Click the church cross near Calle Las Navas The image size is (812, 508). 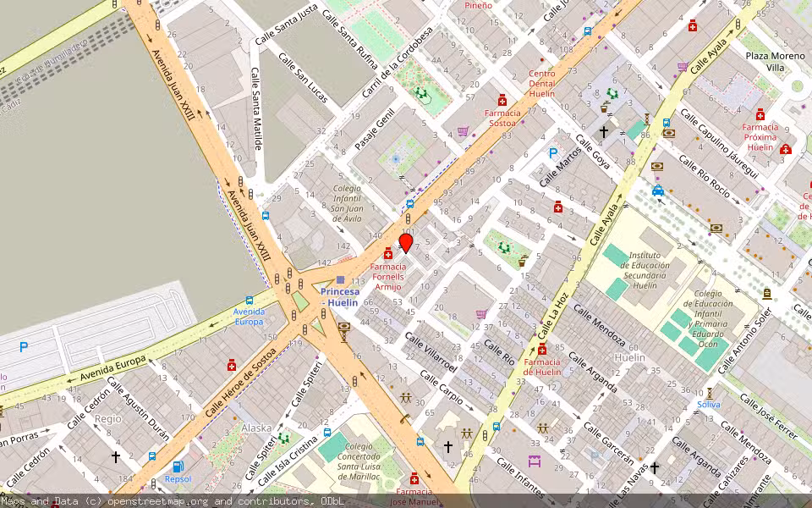655,468
